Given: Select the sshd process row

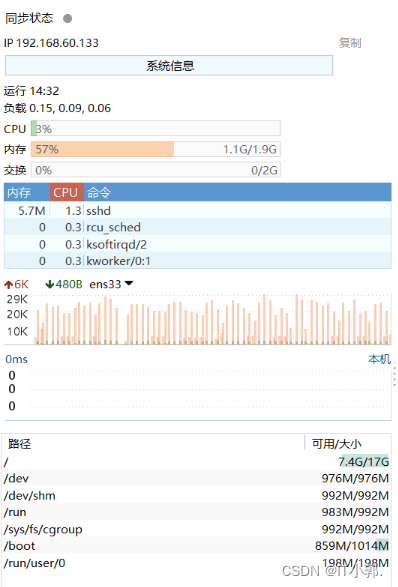Looking at the screenshot, I should (x=198, y=211).
